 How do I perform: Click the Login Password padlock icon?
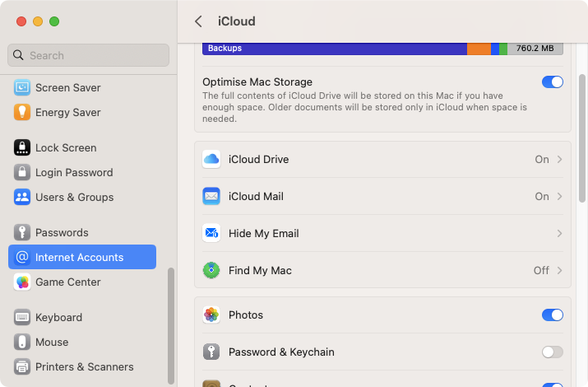pos(22,172)
